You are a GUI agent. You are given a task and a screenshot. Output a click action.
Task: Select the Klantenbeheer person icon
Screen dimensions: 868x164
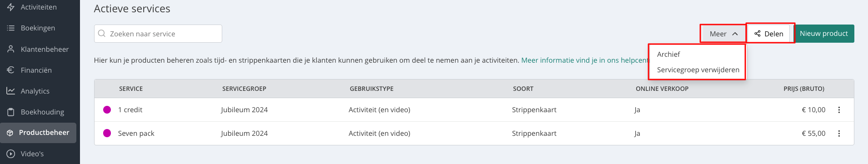pos(10,49)
